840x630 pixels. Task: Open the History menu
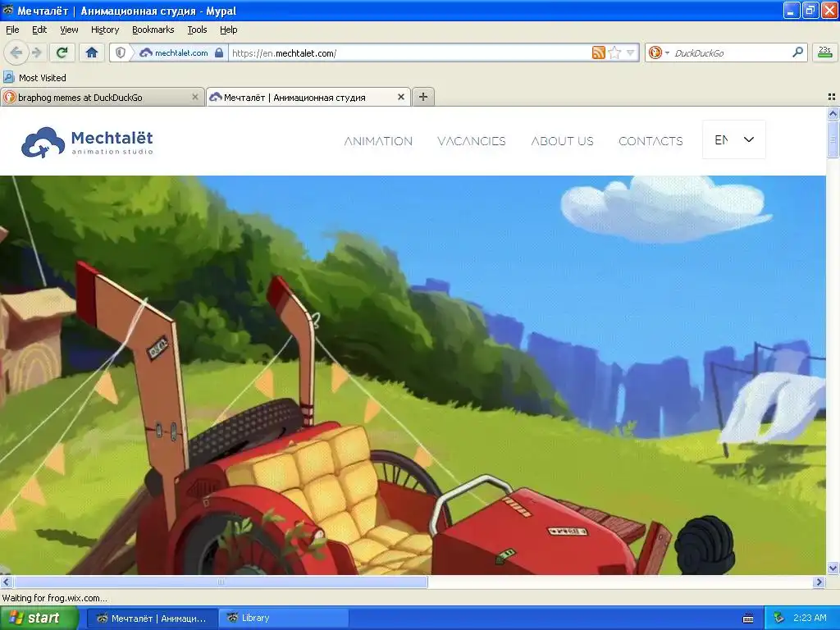pyautogui.click(x=104, y=30)
